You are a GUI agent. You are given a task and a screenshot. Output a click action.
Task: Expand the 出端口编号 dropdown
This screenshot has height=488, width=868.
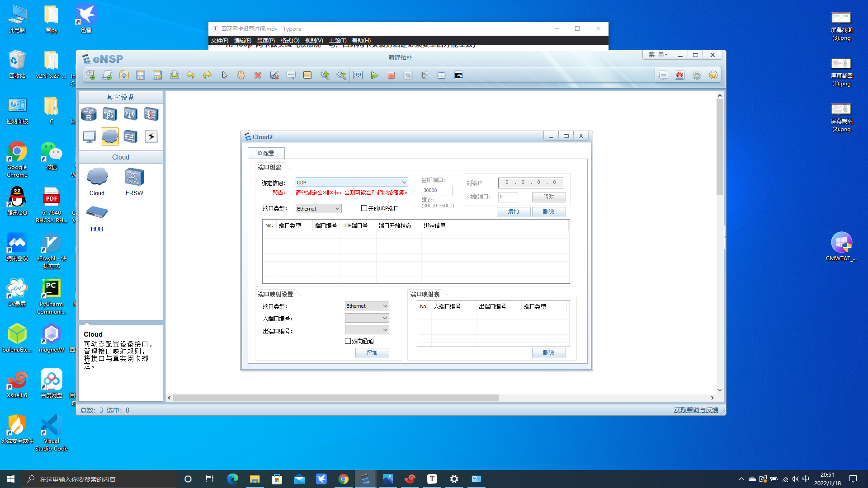click(367, 330)
